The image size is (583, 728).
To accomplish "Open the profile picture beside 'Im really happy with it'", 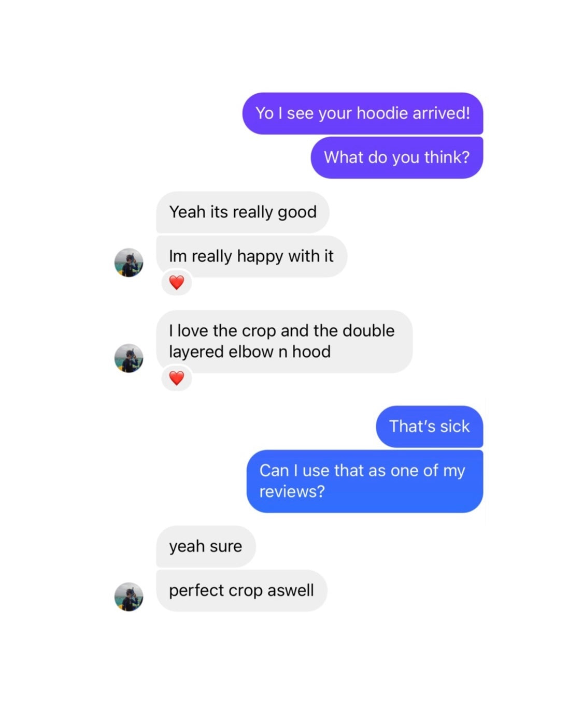I will pyautogui.click(x=129, y=263).
